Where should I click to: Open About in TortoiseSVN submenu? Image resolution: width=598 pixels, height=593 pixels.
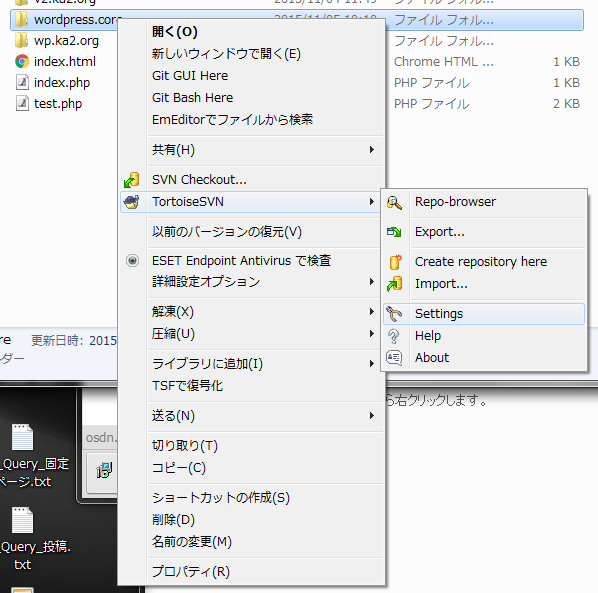484,358
